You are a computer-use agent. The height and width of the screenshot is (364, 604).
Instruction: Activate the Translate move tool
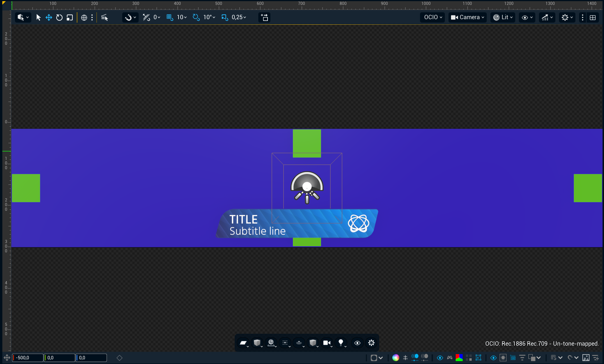49,17
